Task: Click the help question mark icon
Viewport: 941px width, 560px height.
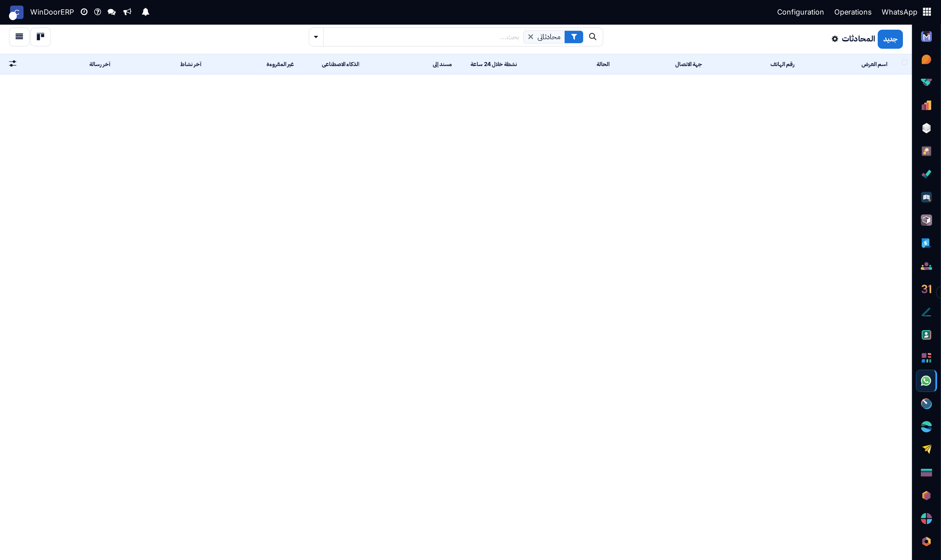Action: 97,12
